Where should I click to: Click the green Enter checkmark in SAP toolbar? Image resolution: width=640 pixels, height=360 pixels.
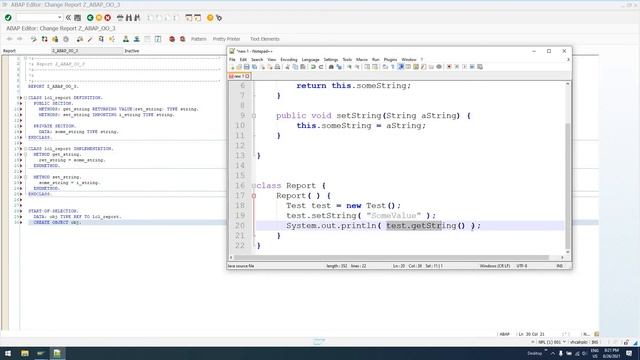8,18
